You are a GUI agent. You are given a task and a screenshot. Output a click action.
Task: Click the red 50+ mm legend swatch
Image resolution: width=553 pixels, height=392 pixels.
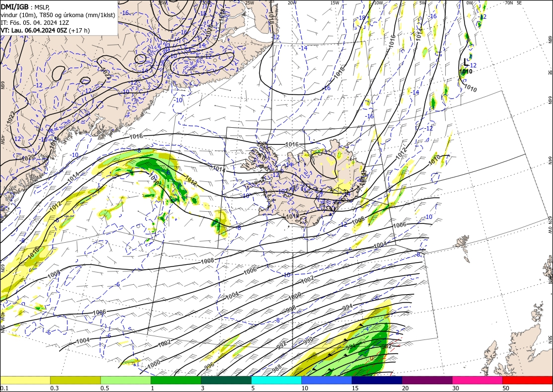point(528,380)
